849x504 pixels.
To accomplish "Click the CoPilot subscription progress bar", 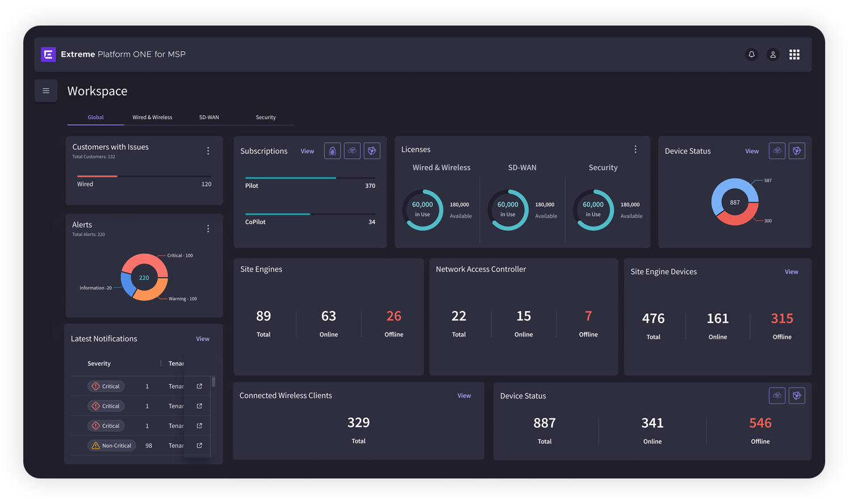I will click(310, 214).
